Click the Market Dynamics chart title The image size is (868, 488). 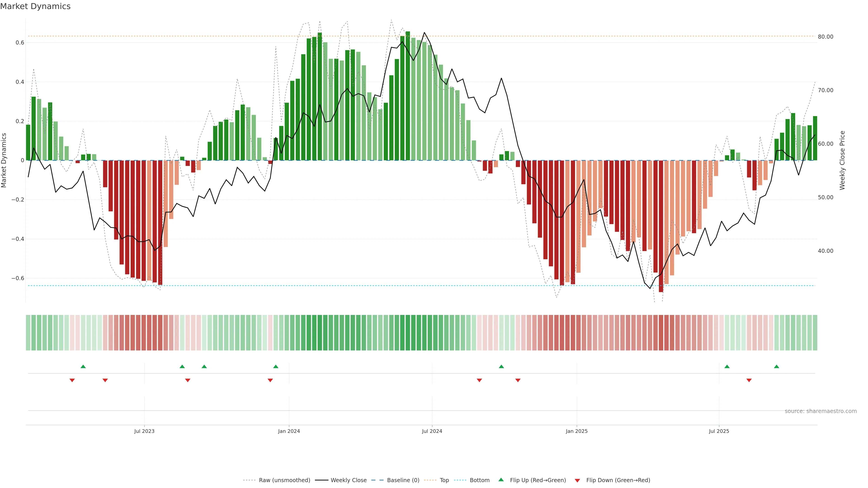[x=35, y=6]
